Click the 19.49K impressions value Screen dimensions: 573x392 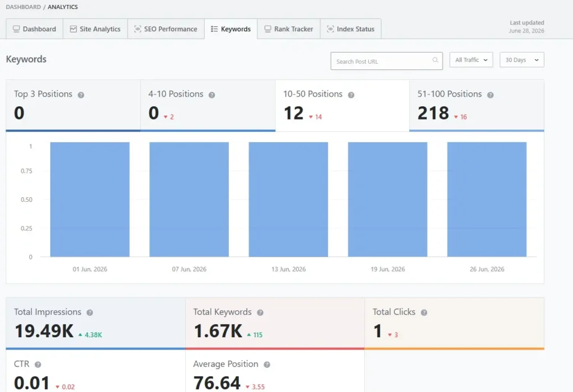(44, 331)
